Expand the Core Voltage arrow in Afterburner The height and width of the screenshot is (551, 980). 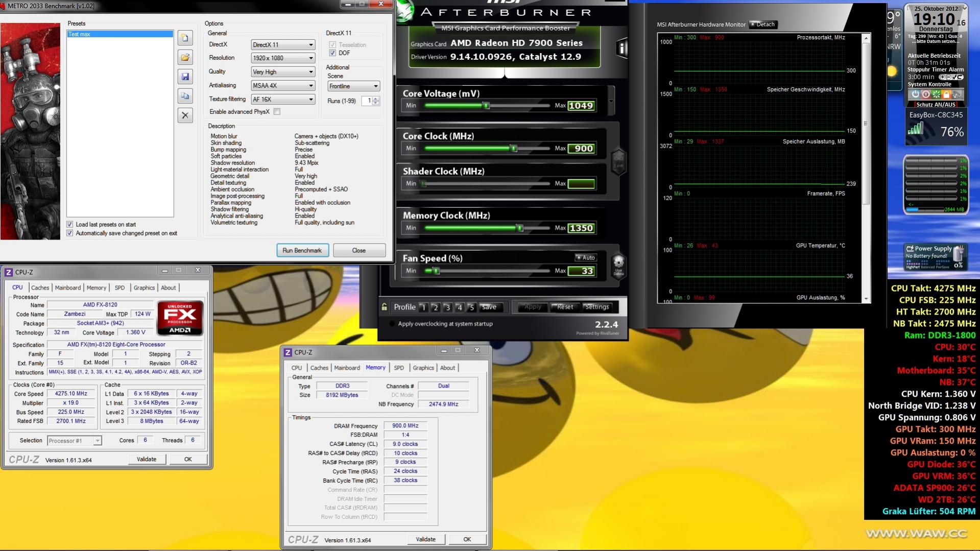tap(611, 101)
